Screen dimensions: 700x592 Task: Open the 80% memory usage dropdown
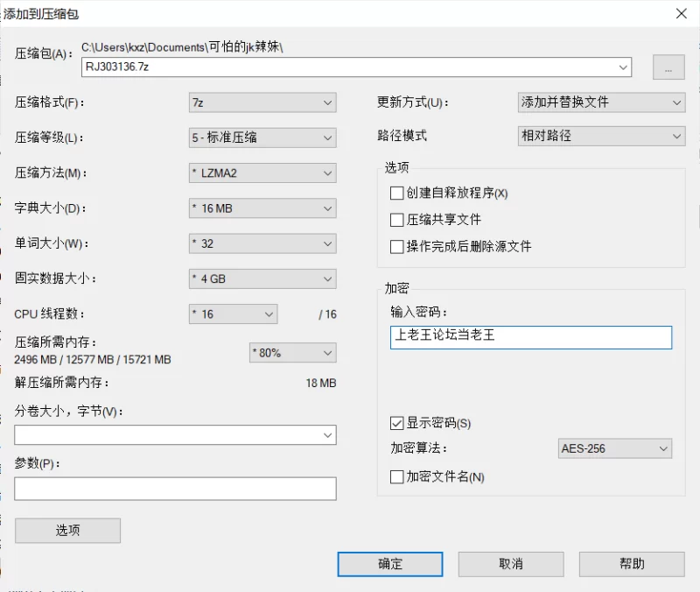(x=292, y=353)
